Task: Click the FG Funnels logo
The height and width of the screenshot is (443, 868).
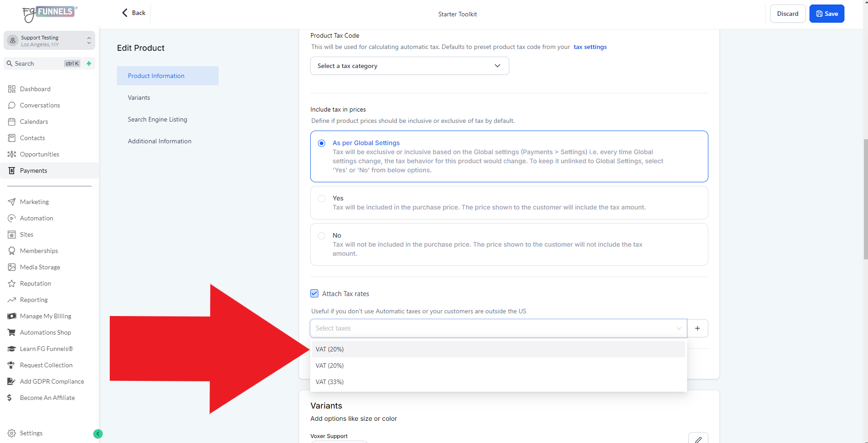Action: coord(49,14)
